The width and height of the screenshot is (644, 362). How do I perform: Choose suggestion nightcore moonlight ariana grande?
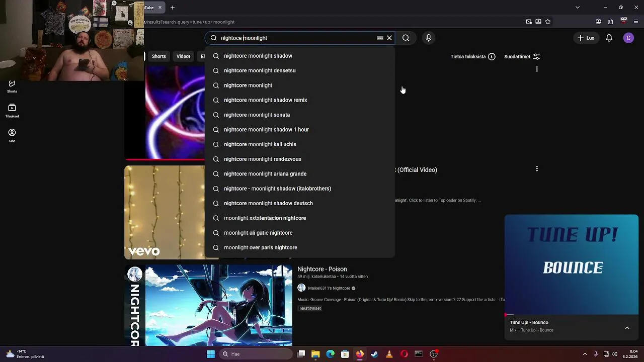[300, 174]
